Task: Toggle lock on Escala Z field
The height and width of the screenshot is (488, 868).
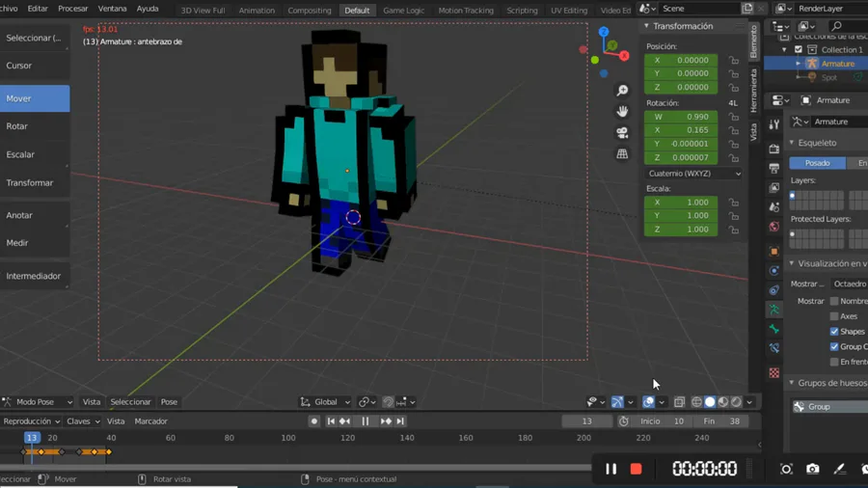Action: pos(734,230)
